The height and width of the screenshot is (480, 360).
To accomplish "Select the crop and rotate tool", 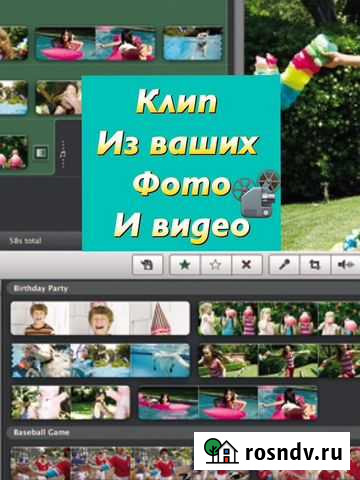I will [x=315, y=265].
